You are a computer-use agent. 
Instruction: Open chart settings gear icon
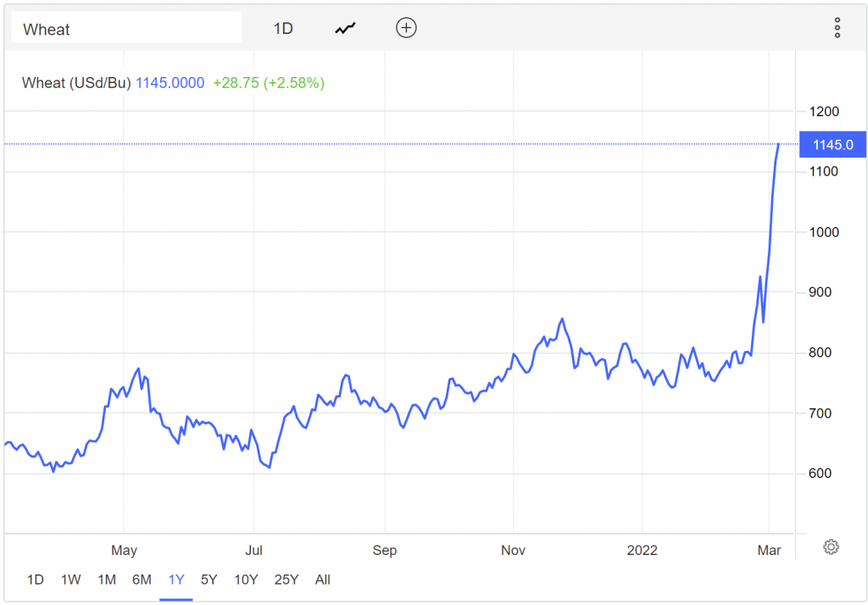(831, 547)
